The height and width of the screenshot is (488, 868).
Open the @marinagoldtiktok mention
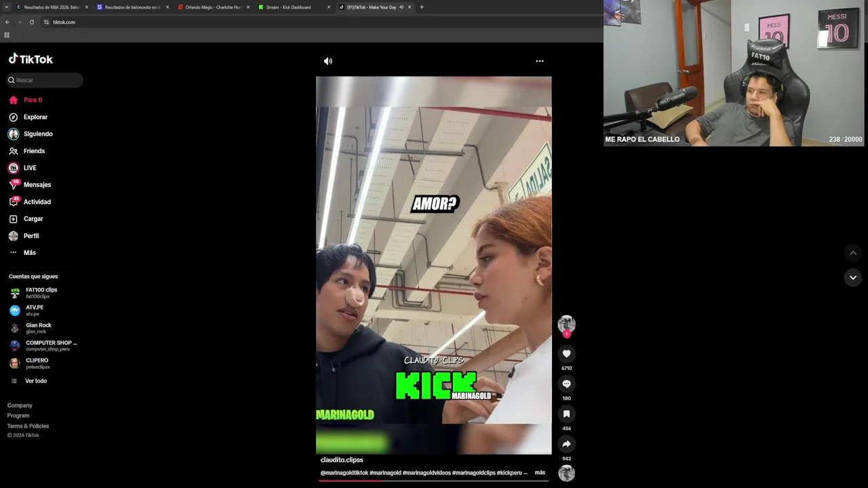pos(344,472)
